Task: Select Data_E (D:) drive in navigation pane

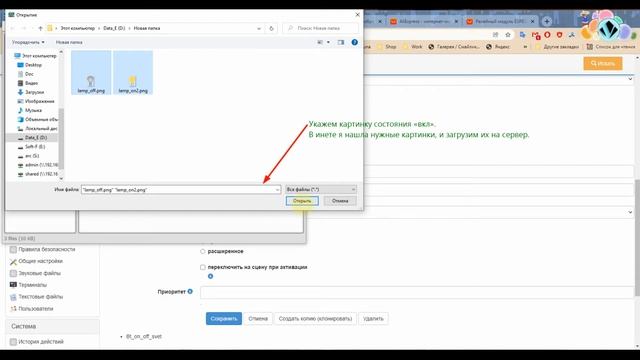Action: point(33,138)
